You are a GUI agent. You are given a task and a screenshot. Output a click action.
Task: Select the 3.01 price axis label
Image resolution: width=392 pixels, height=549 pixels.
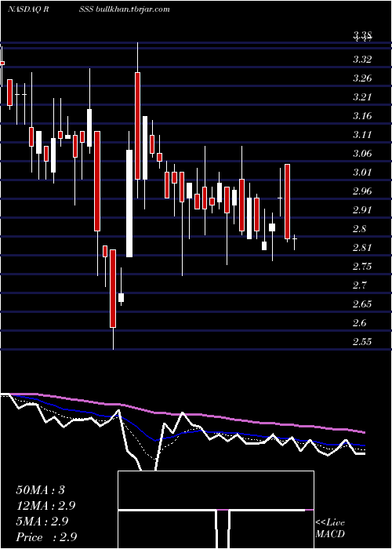[362, 173]
